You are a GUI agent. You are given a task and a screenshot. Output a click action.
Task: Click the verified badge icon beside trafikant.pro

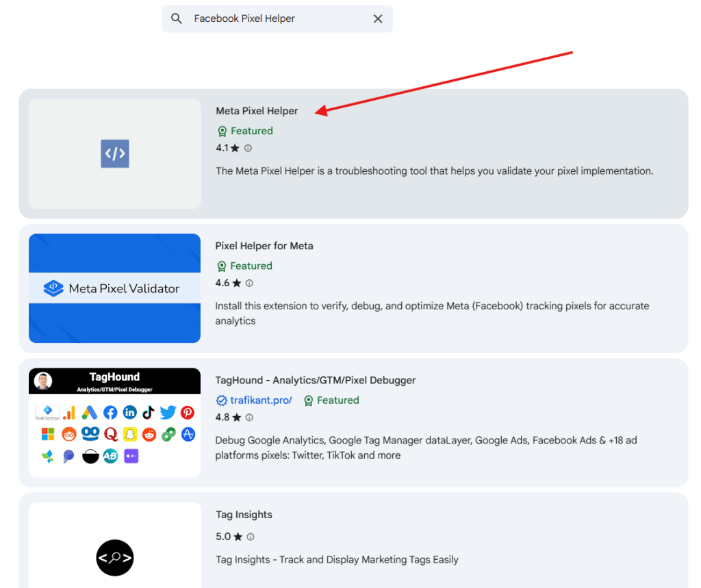pyautogui.click(x=221, y=400)
